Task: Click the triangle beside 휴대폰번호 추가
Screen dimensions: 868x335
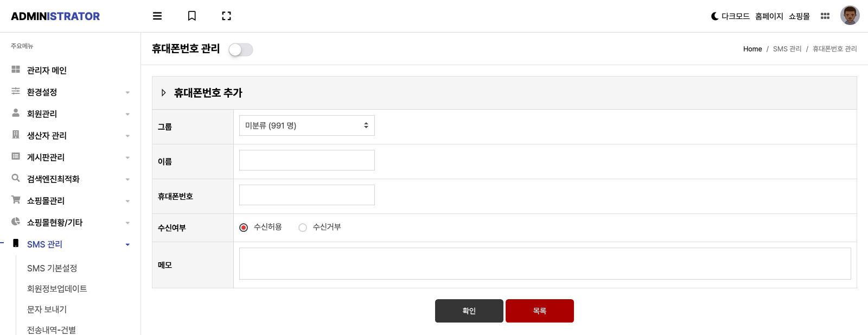Action: (x=163, y=93)
